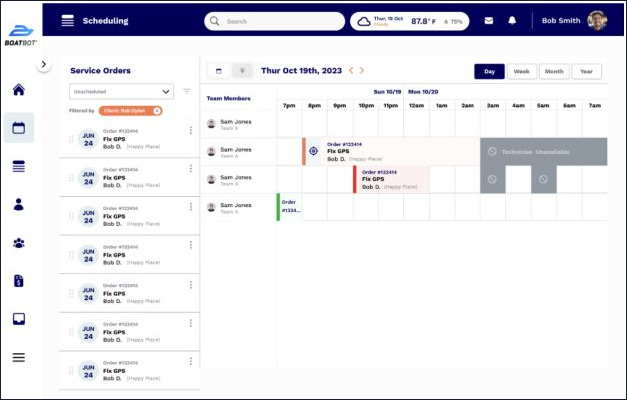Image resolution: width=627 pixels, height=400 pixels.
Task: Open the notifications bell
Action: click(512, 21)
